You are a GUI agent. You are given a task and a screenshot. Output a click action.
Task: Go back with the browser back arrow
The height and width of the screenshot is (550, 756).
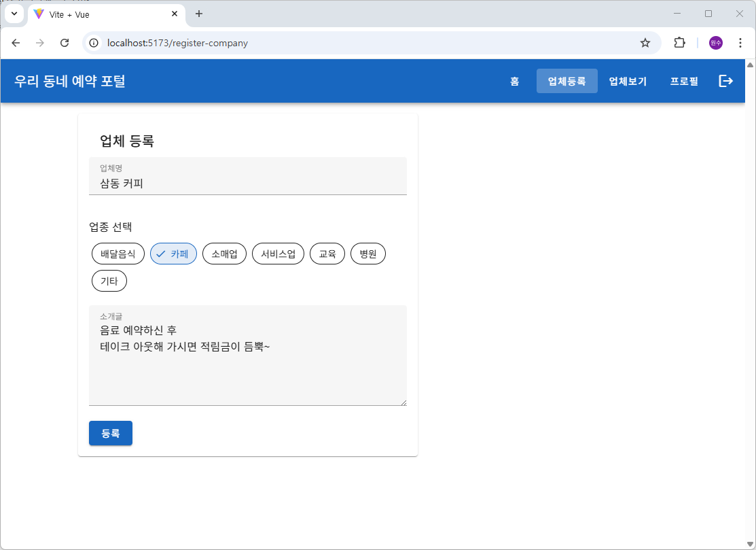pos(16,43)
